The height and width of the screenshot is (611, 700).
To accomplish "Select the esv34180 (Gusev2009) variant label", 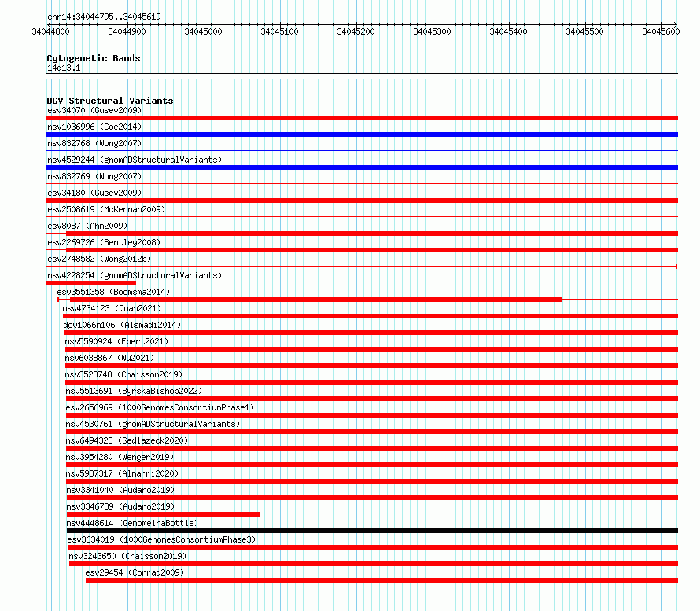I will [x=94, y=193].
